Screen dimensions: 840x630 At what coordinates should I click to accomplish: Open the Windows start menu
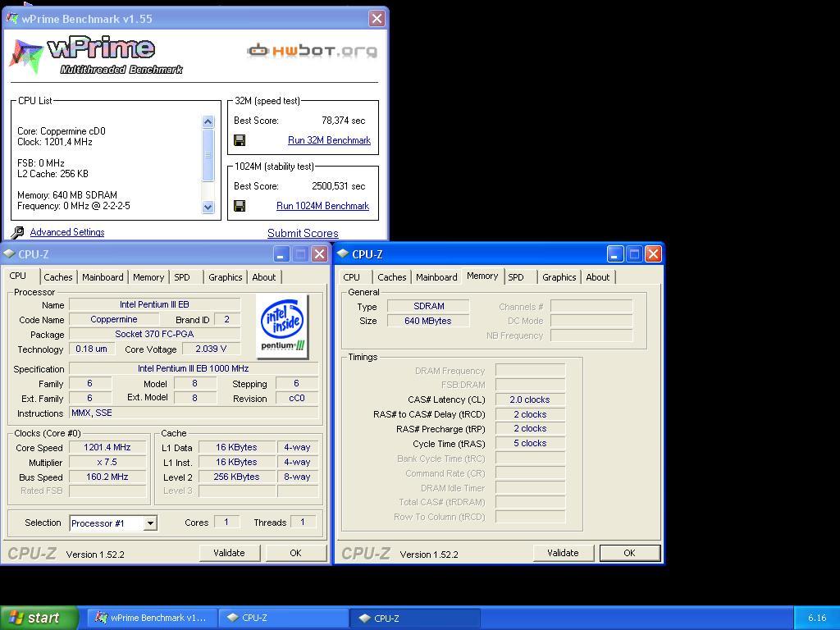(x=39, y=618)
